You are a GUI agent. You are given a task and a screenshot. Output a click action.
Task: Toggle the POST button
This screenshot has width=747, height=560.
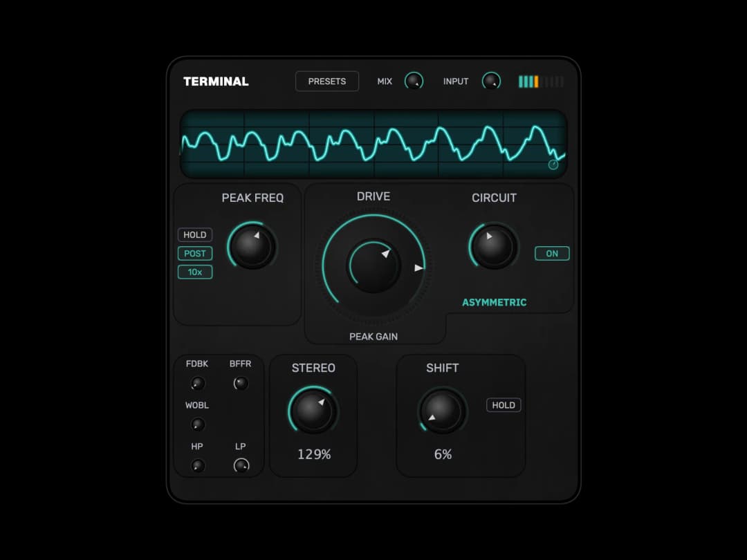click(x=195, y=253)
